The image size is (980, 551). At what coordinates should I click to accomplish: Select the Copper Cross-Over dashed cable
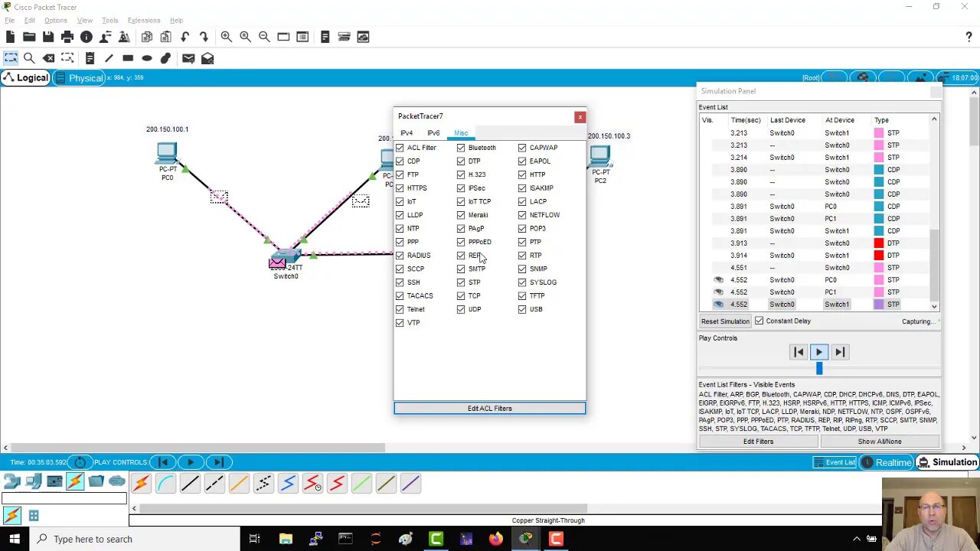[214, 483]
